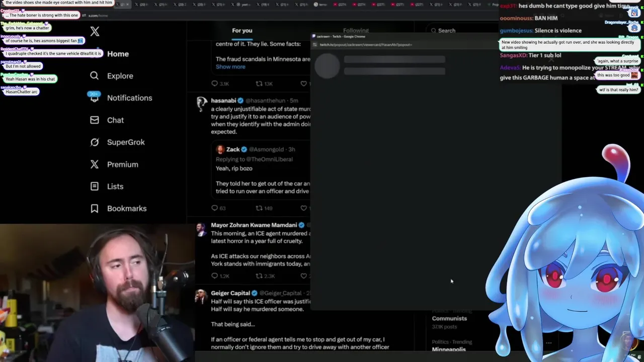Switch to the Following tab
The height and width of the screenshot is (362, 644).
pos(356,31)
